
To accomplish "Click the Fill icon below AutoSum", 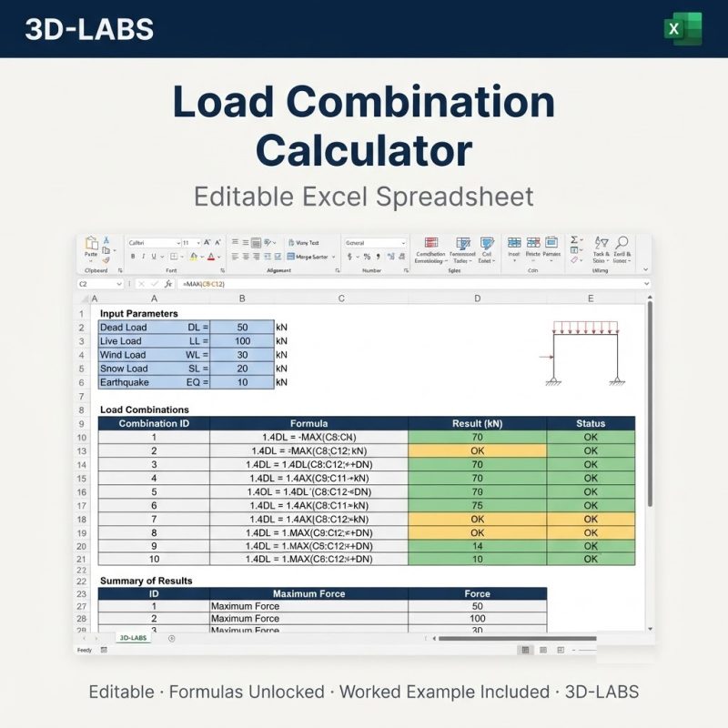I will tap(574, 249).
